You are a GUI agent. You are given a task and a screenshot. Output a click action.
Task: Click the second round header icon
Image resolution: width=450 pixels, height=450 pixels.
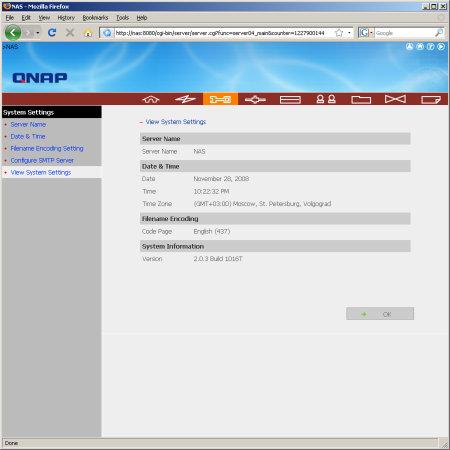pos(420,47)
